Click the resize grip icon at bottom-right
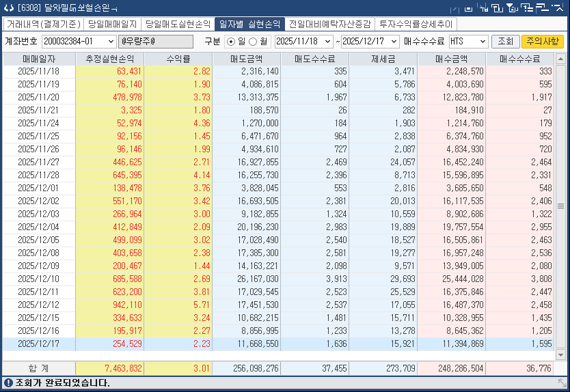Screen dimensions: 570x392 click(x=562, y=384)
